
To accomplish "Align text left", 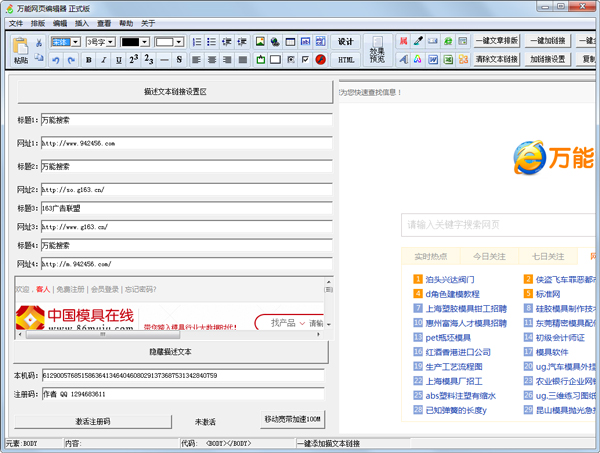I will [196, 60].
